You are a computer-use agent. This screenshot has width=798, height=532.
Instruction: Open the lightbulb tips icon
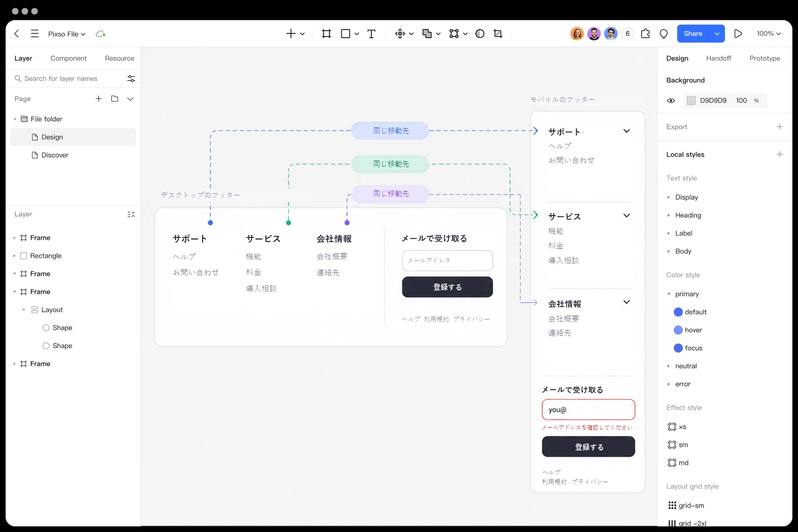pos(663,34)
